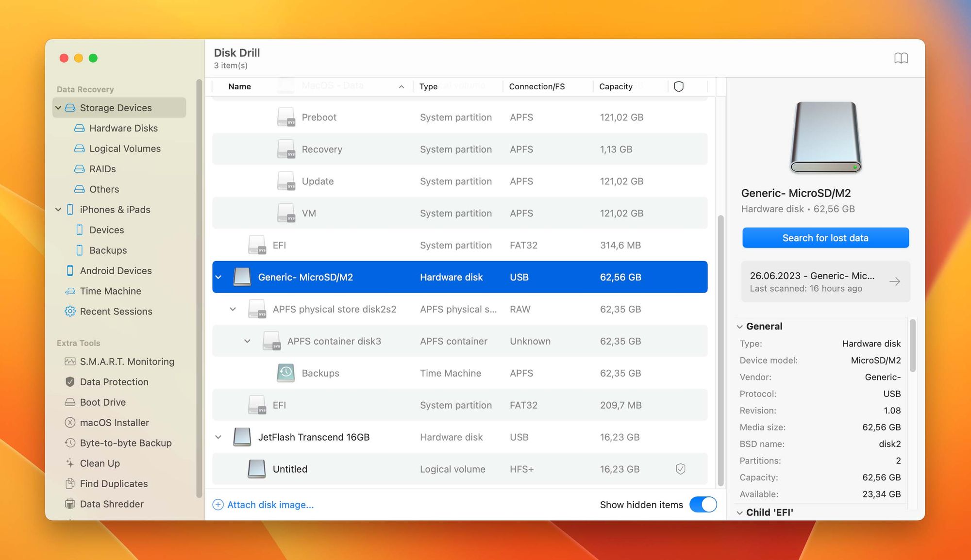The image size is (971, 560).
Task: Open the help book icon
Action: pyautogui.click(x=901, y=58)
